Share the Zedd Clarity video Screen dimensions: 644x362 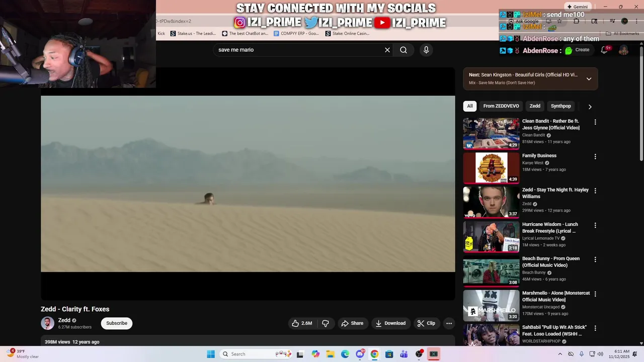tap(352, 323)
